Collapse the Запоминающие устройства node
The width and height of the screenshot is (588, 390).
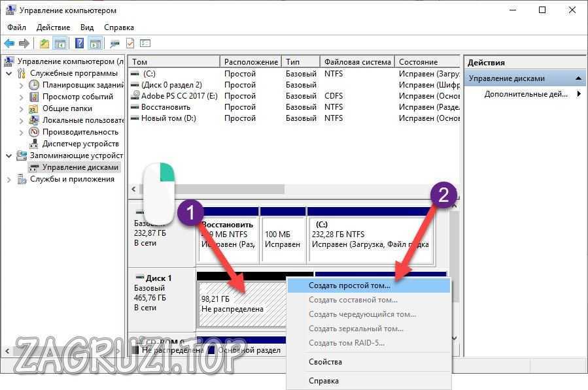coord(9,155)
